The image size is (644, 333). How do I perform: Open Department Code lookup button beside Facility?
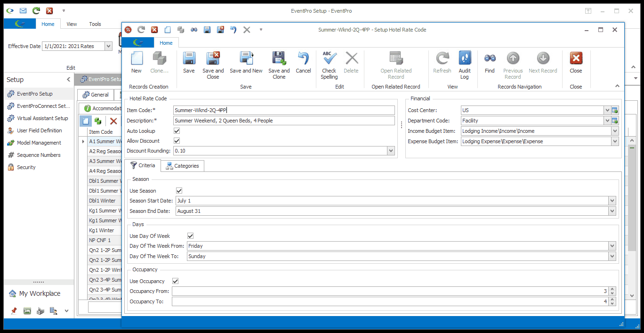point(615,121)
